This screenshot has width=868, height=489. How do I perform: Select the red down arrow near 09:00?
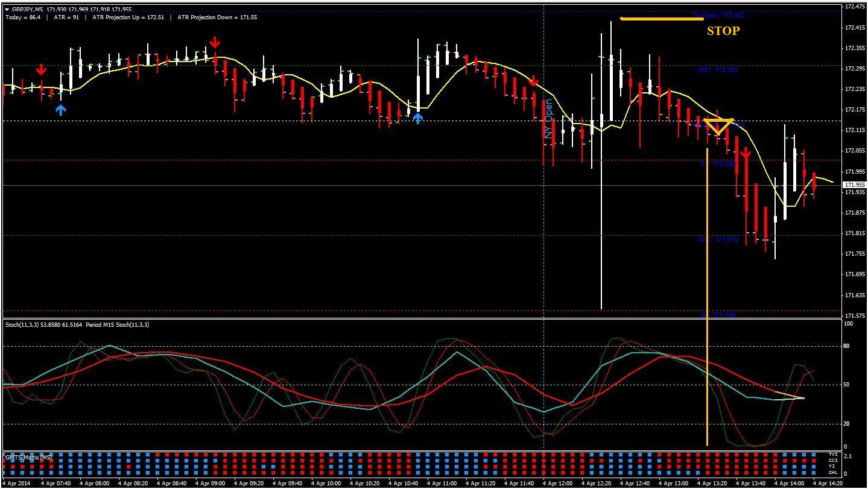[215, 42]
